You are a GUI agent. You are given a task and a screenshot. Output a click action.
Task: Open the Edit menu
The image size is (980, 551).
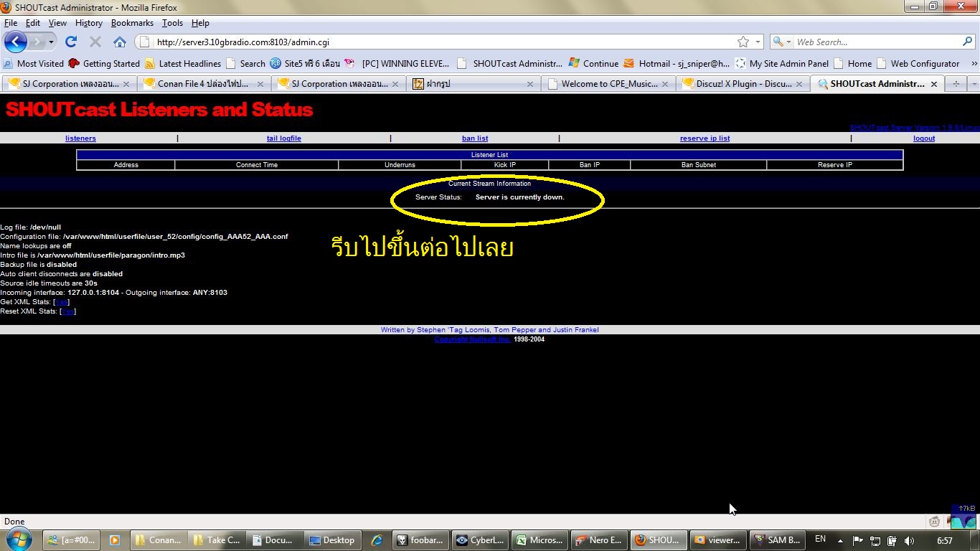click(33, 23)
